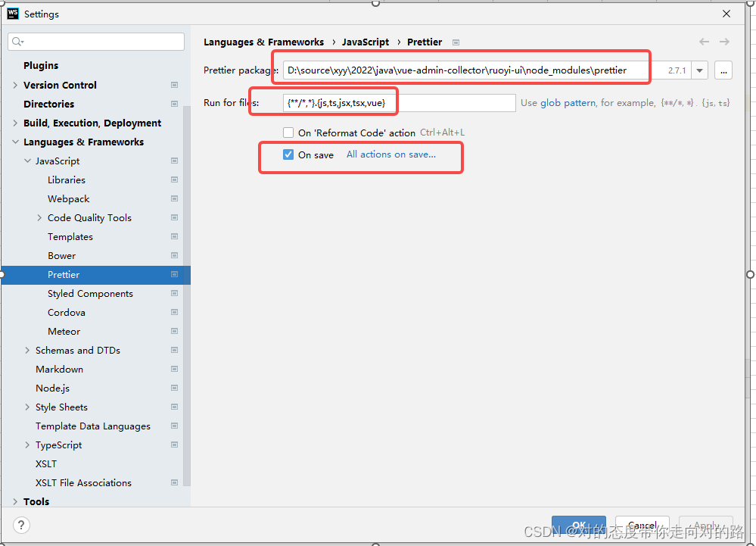756x546 pixels.
Task: Enable the On 'Reformat Code' action checkbox
Action: click(x=288, y=132)
